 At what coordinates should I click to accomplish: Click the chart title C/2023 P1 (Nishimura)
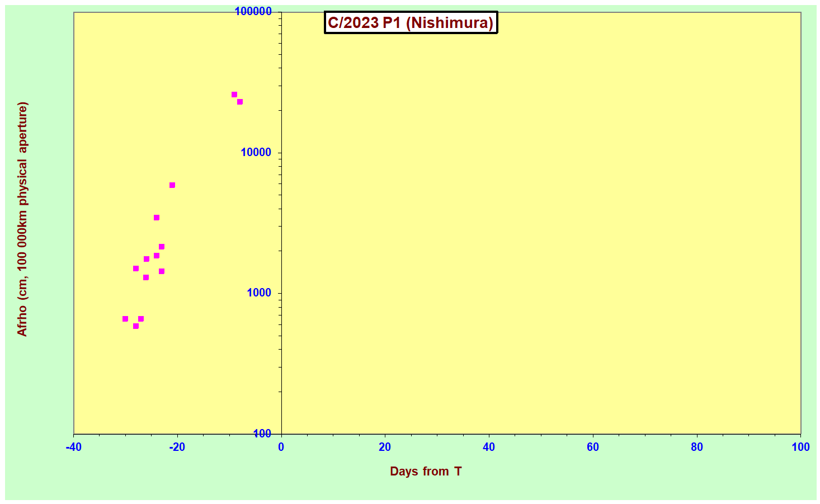[x=411, y=23]
